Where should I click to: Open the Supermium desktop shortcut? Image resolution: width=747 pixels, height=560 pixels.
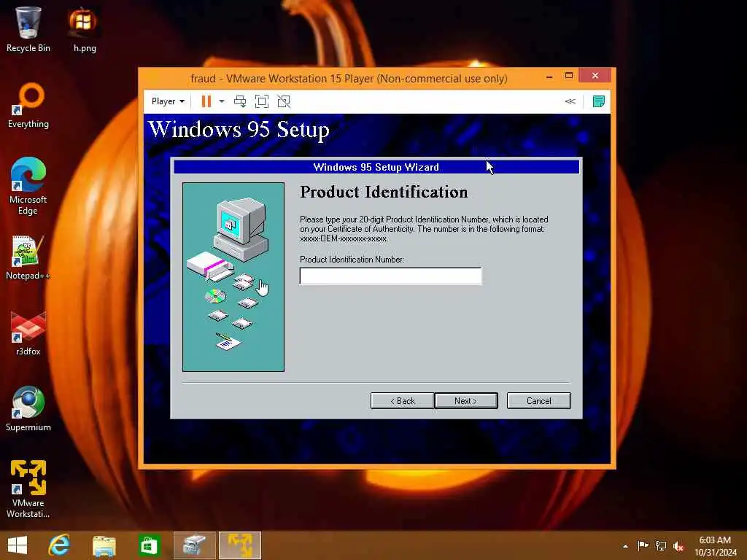[28, 408]
